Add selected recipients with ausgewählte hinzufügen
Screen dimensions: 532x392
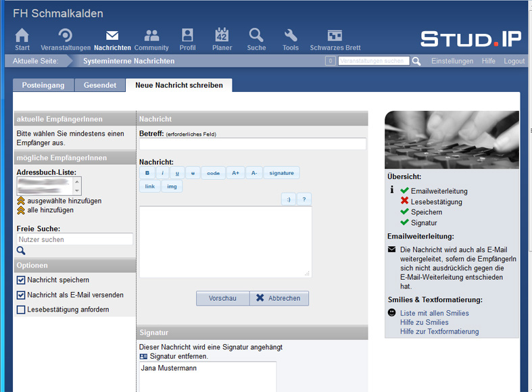pos(64,201)
